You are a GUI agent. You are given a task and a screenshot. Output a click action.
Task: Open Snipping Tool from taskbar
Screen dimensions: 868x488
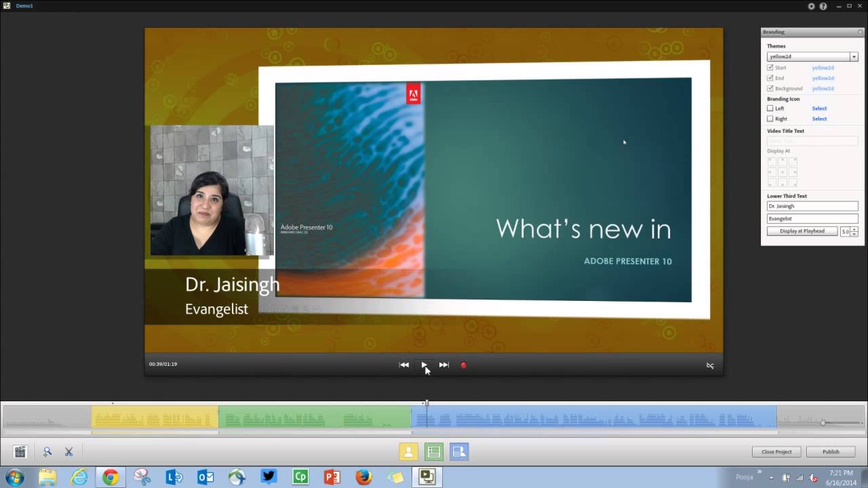(x=142, y=478)
